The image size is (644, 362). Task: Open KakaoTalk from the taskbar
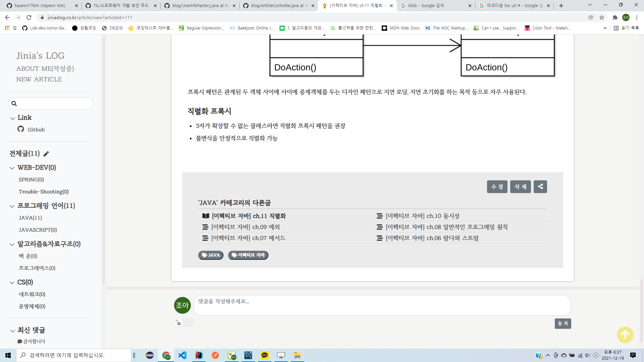click(x=265, y=355)
